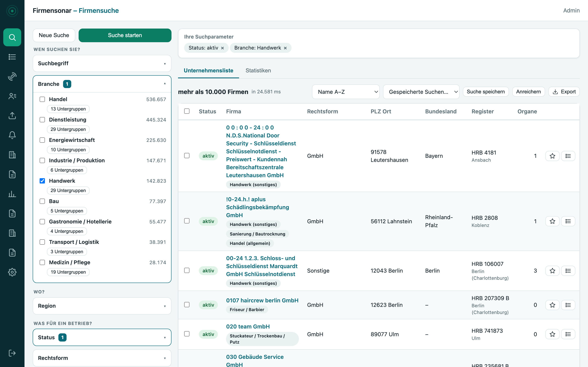Uncheck the Handwerk branch checkbox
The image size is (588, 367).
42,181
